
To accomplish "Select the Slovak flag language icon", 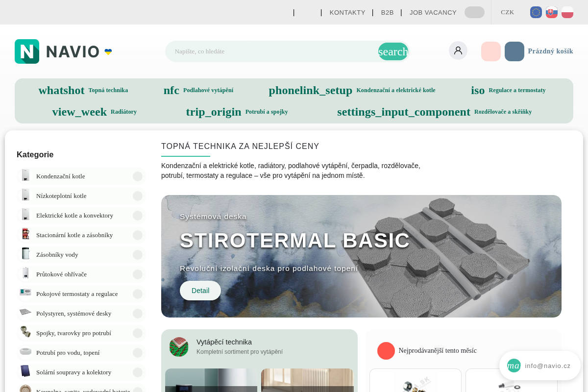I will pyautogui.click(x=552, y=12).
